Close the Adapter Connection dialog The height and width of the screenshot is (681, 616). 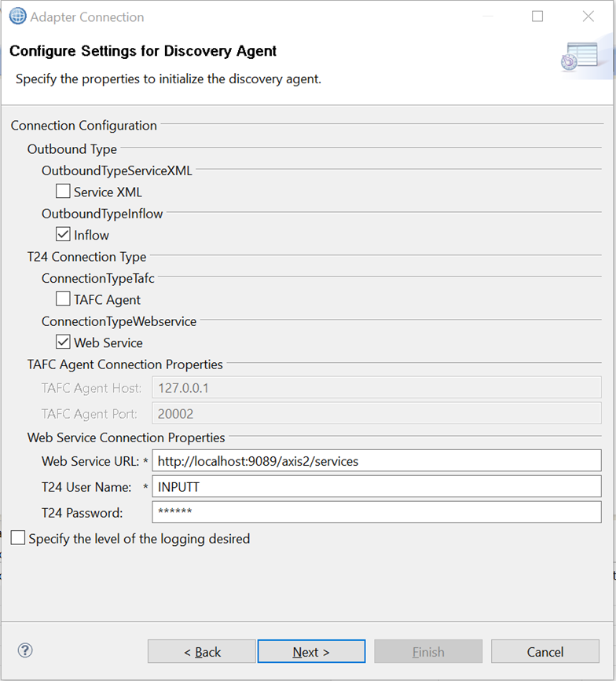click(x=588, y=16)
